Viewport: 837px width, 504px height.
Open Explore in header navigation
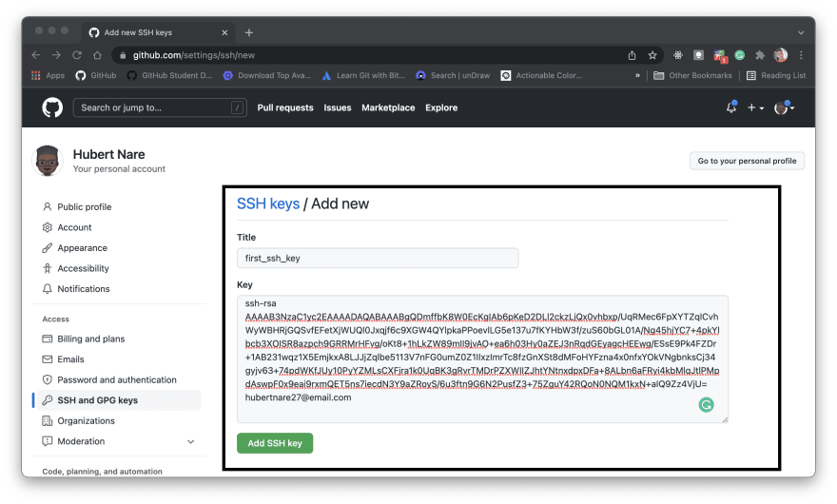click(441, 107)
